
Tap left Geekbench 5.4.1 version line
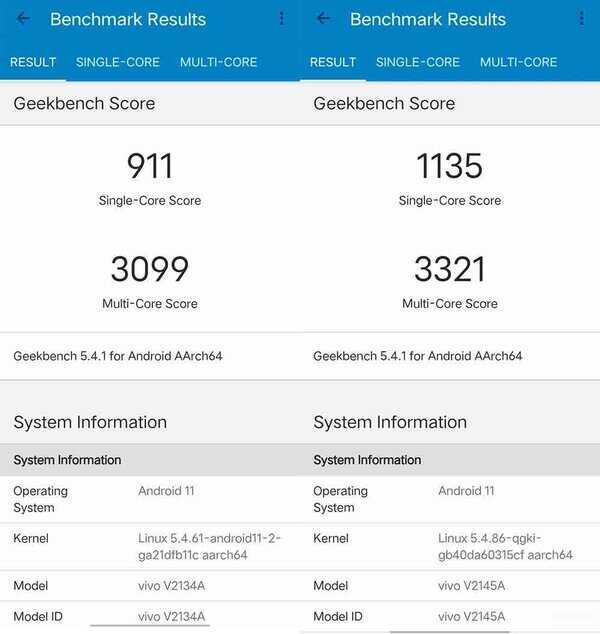tap(118, 356)
